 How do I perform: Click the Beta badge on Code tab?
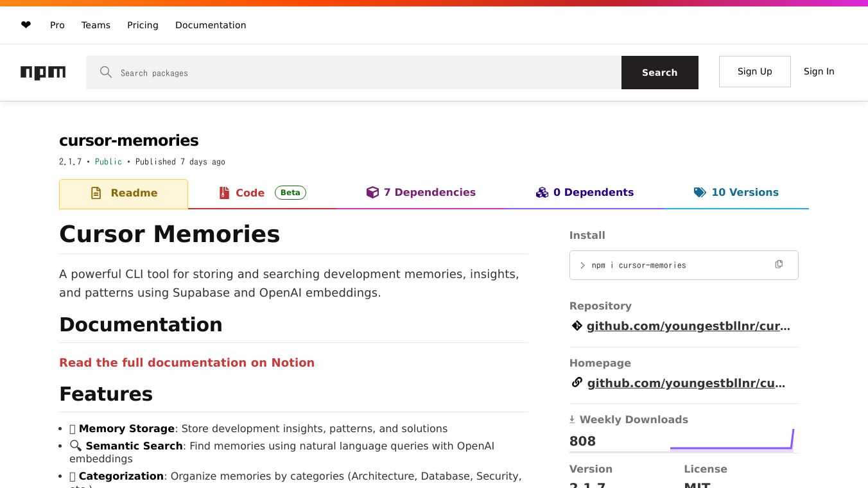pyautogui.click(x=290, y=193)
